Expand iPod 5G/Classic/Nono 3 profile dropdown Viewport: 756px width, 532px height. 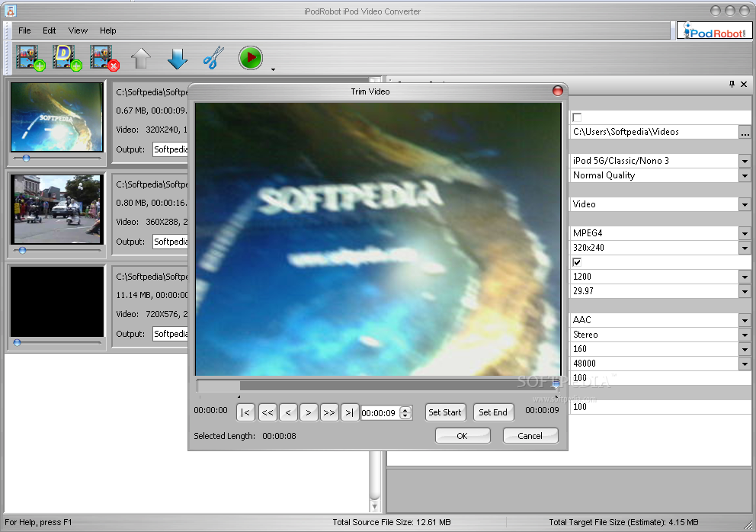click(x=745, y=161)
